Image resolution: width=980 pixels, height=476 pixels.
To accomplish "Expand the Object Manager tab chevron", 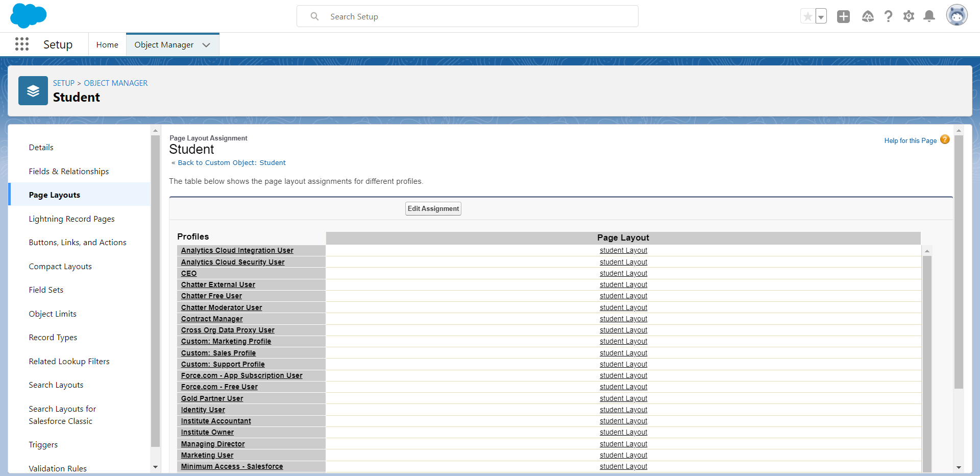I will click(x=206, y=45).
